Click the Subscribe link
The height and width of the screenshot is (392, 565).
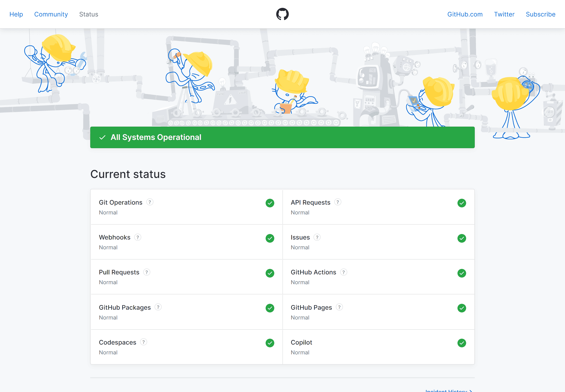click(x=540, y=14)
